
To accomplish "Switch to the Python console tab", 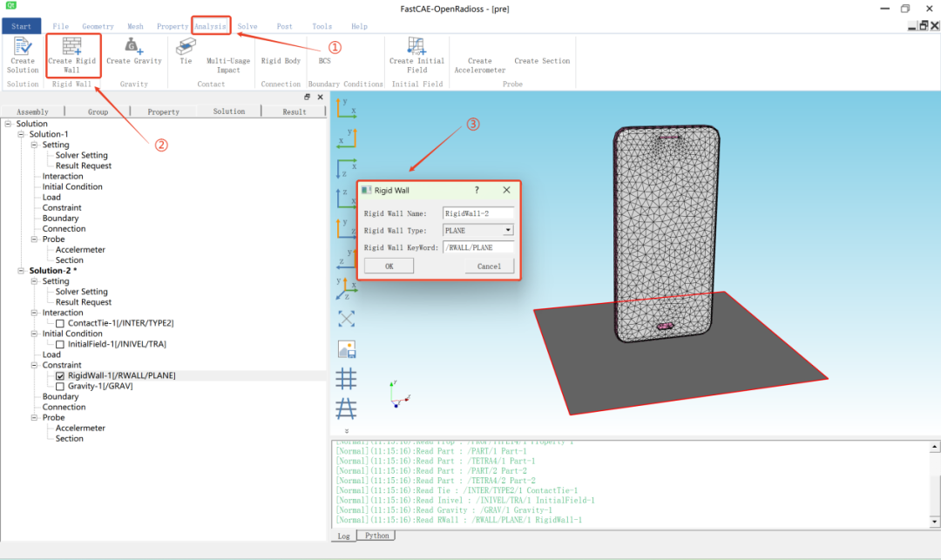I will click(377, 536).
